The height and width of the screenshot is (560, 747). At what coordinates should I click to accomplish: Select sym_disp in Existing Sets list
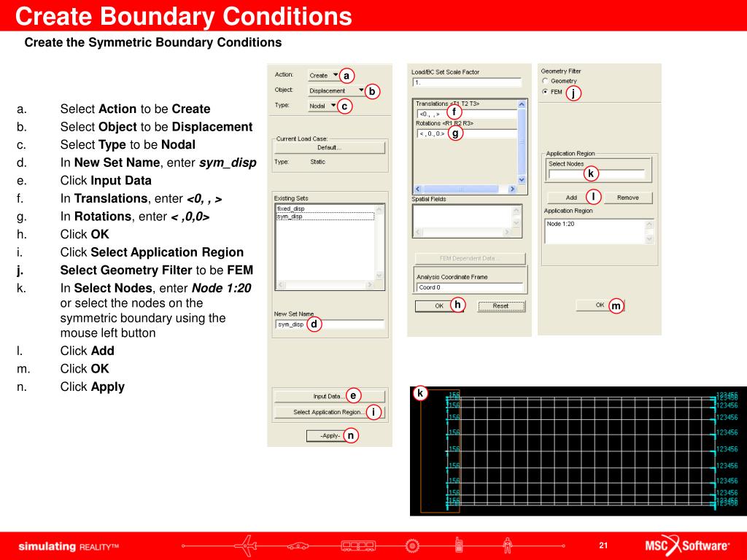pyautogui.click(x=325, y=216)
